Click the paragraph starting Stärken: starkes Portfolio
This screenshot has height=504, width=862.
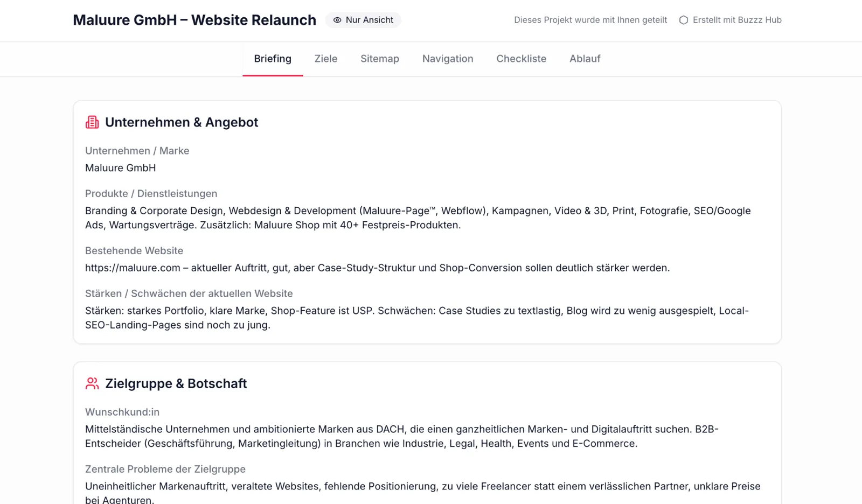416,318
